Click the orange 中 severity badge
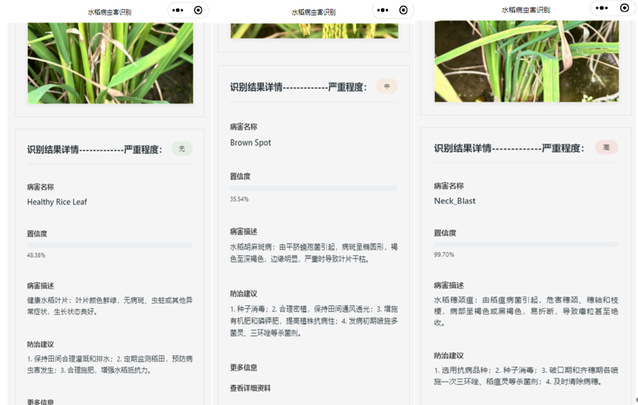This screenshot has height=405, width=638. click(387, 87)
